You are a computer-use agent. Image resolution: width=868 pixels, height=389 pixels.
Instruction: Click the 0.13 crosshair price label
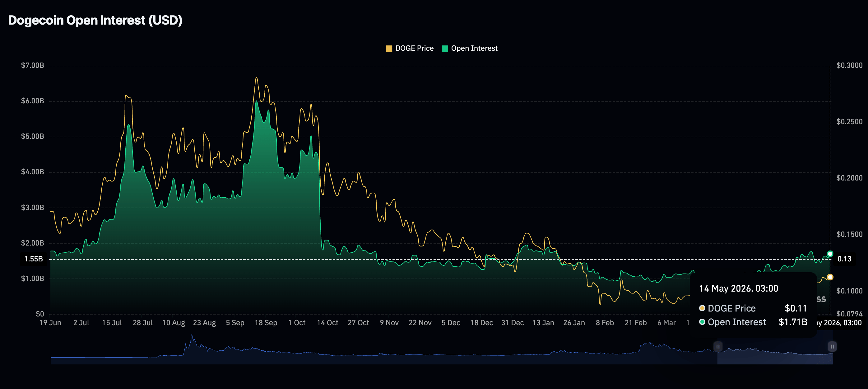(x=844, y=259)
